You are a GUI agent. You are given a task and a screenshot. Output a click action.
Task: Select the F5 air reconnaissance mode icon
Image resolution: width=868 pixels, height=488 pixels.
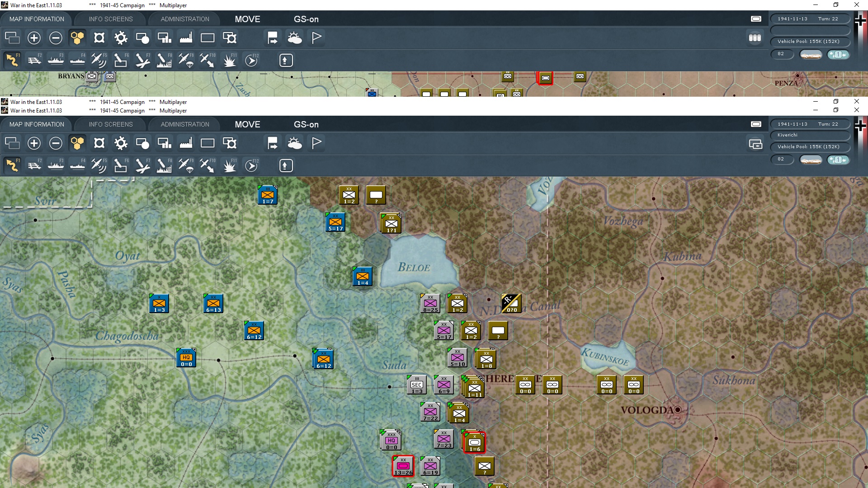(x=99, y=165)
